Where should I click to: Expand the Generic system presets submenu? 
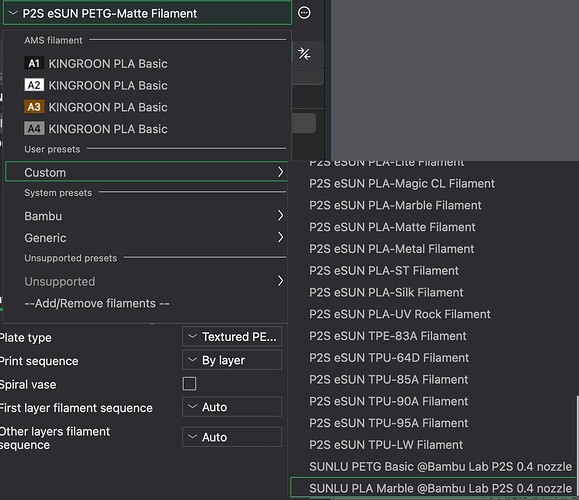(147, 237)
